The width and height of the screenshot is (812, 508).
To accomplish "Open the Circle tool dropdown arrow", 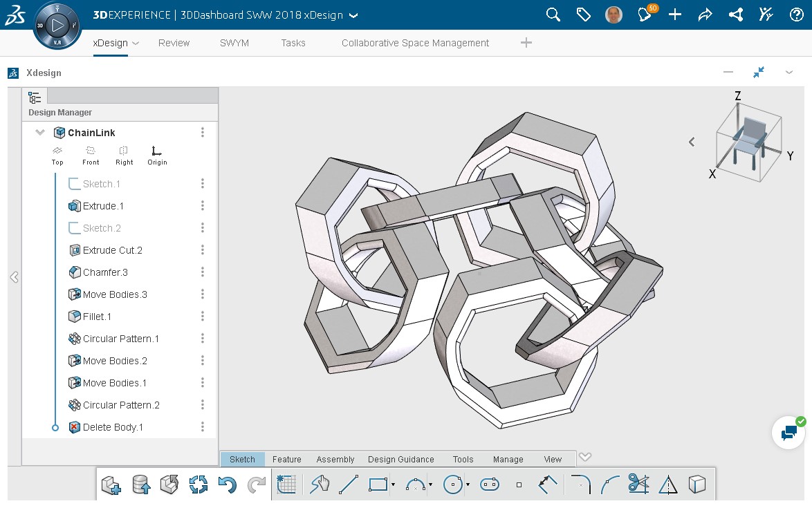I will click(x=468, y=485).
